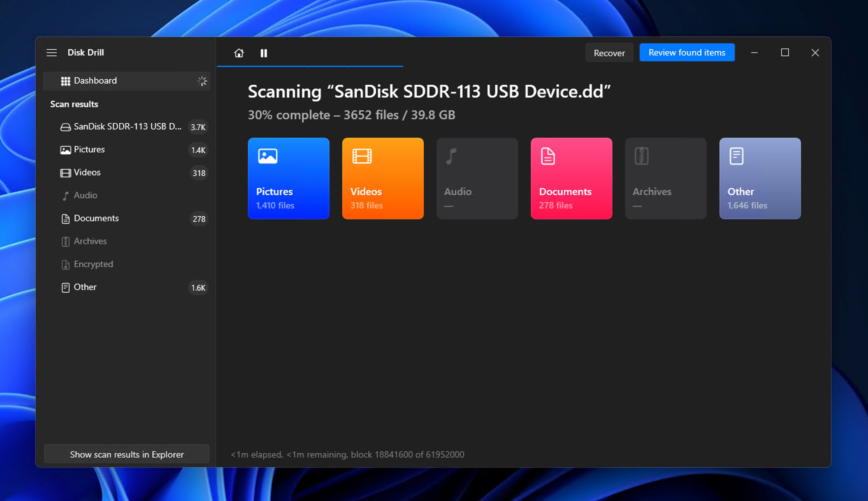The height and width of the screenshot is (501, 868).
Task: Click the loading spinner on the Dashboard row
Action: (202, 81)
